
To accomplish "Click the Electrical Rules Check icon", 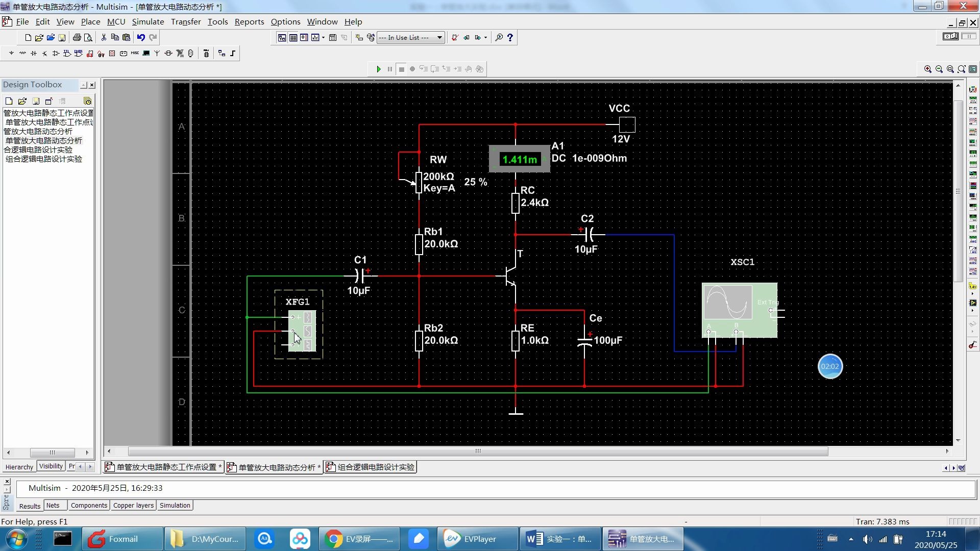I will coord(454,37).
